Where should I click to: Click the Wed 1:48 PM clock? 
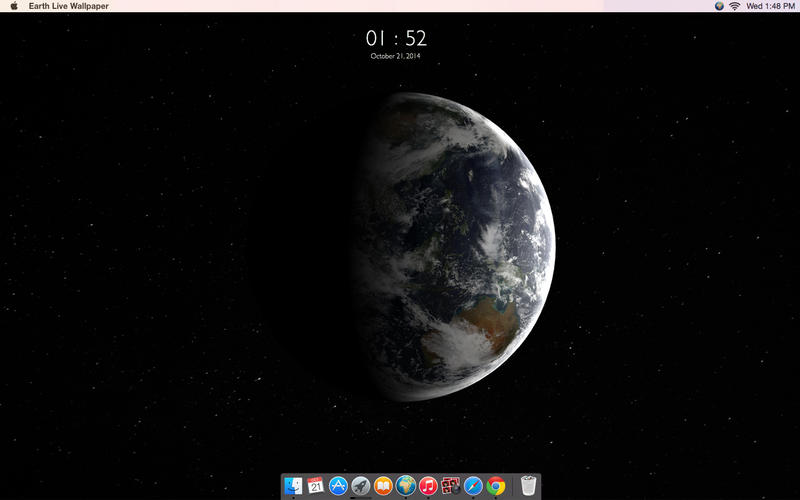click(771, 6)
